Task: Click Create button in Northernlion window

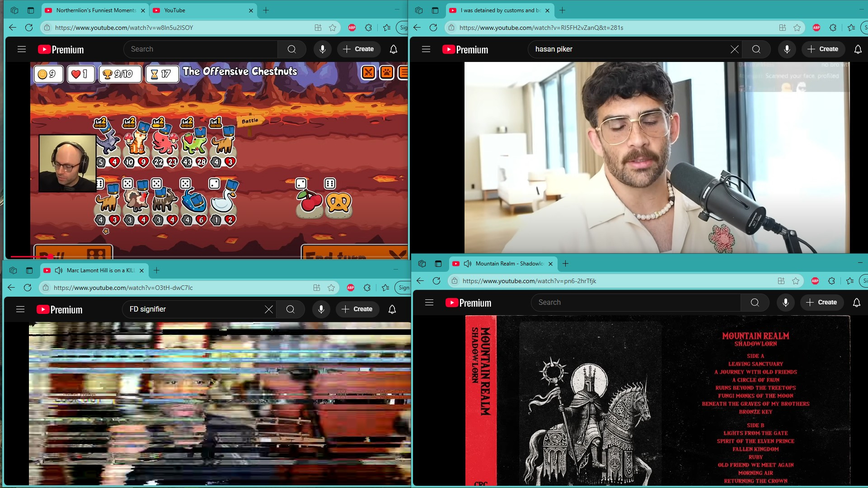Action: coord(358,49)
